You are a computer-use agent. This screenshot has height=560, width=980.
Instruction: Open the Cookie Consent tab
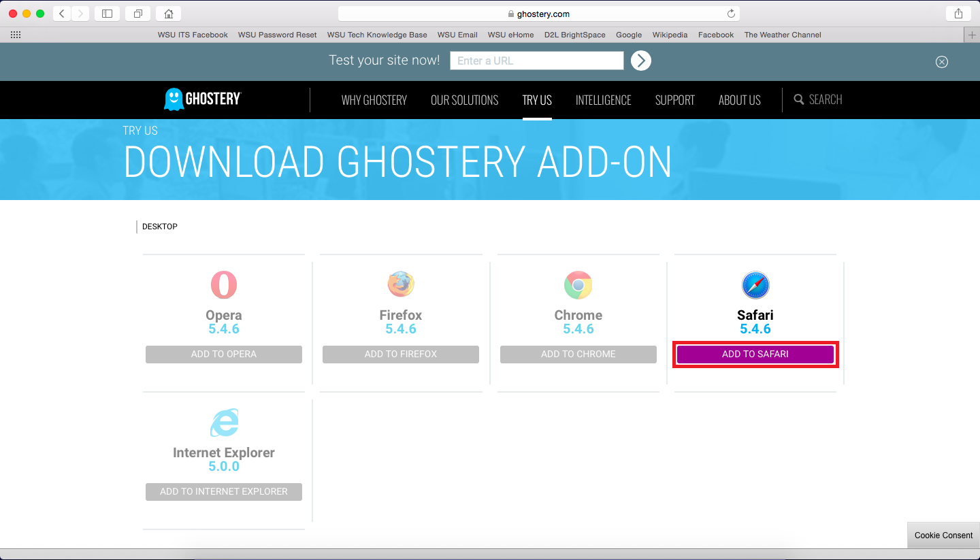pyautogui.click(x=943, y=536)
